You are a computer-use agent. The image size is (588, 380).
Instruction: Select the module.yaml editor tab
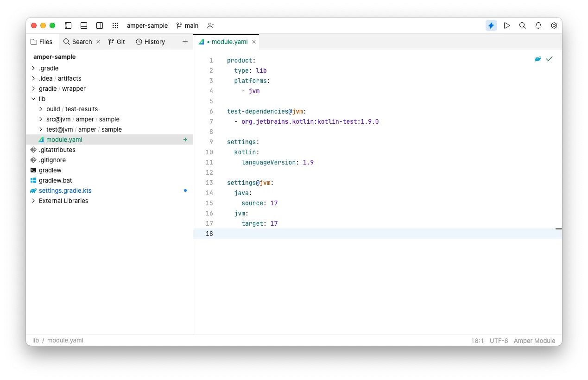click(x=226, y=42)
